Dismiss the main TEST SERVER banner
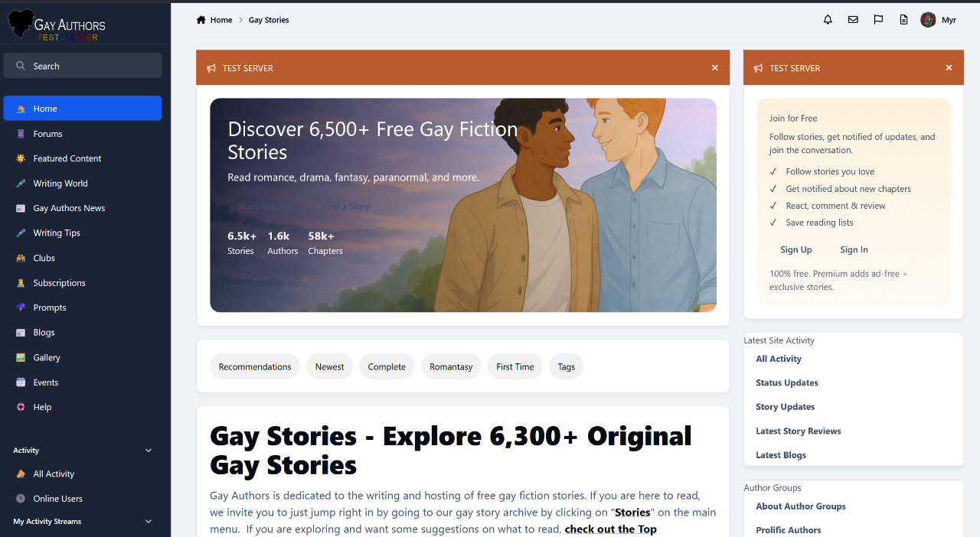 tap(715, 68)
